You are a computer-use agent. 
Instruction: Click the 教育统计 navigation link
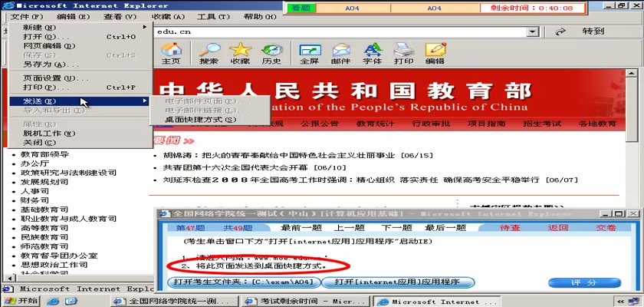pos(375,124)
